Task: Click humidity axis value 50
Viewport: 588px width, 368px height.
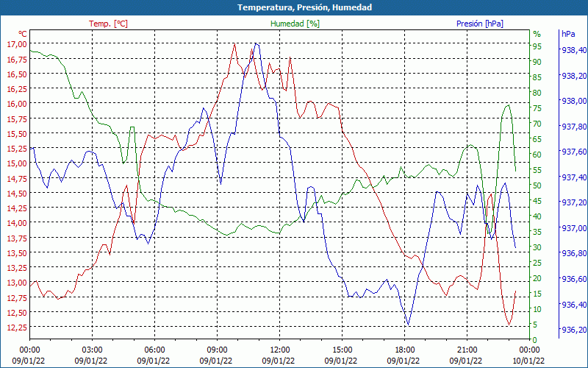Action: 537,186
